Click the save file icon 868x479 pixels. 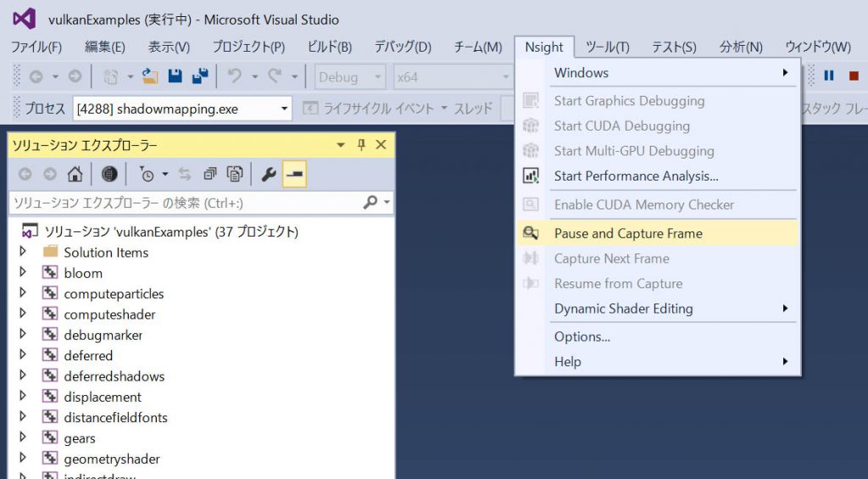(175, 76)
